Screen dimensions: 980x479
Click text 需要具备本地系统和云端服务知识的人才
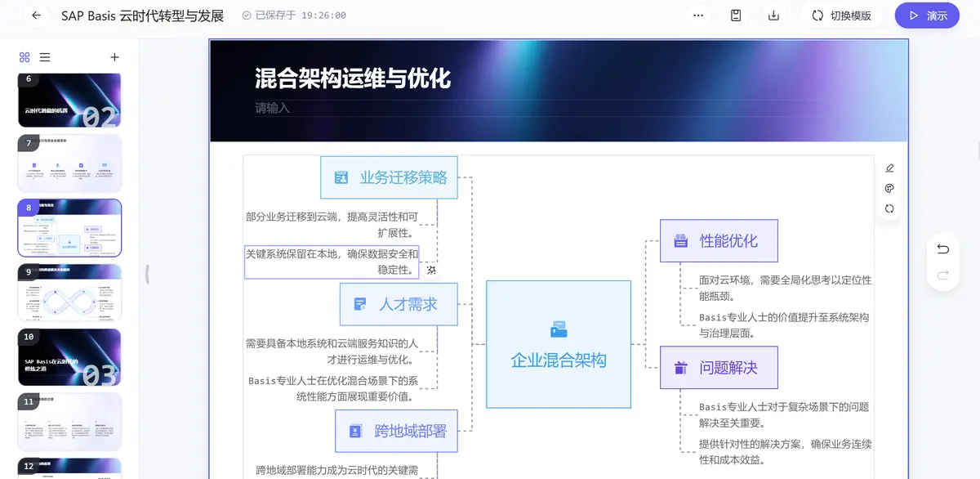click(332, 351)
